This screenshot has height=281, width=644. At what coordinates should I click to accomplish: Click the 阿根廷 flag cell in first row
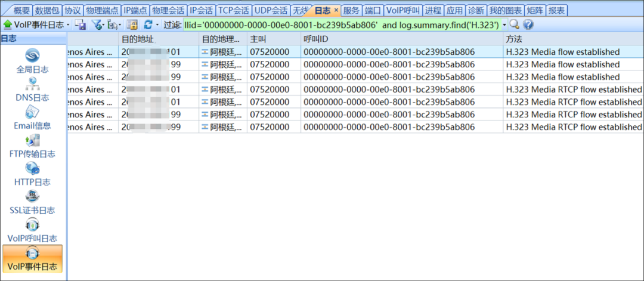click(223, 52)
